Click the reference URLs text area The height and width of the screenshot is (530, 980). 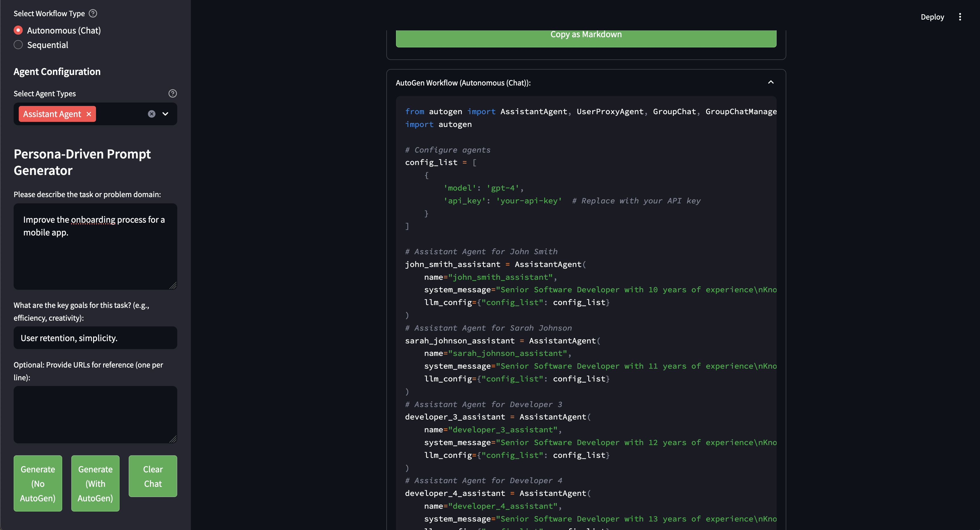click(x=95, y=414)
